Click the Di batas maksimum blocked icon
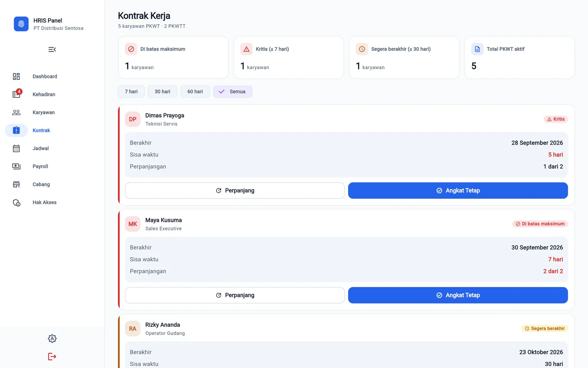This screenshot has height=368, width=588. coord(131,49)
